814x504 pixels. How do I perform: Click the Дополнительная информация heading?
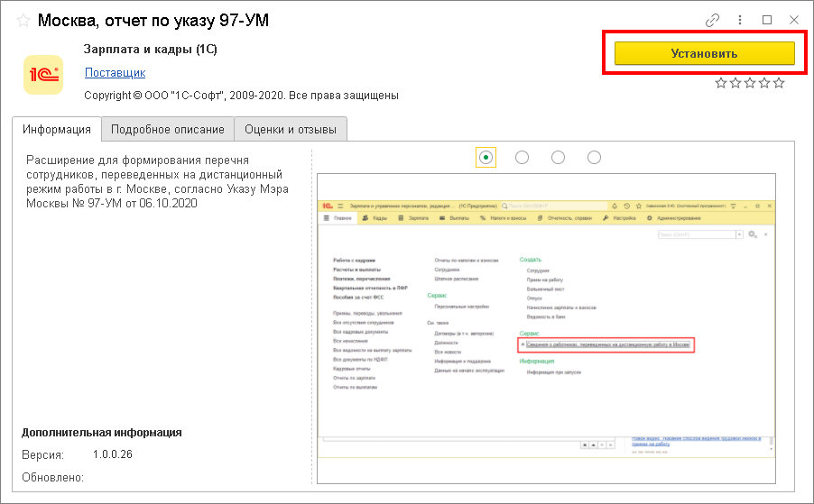tap(102, 433)
